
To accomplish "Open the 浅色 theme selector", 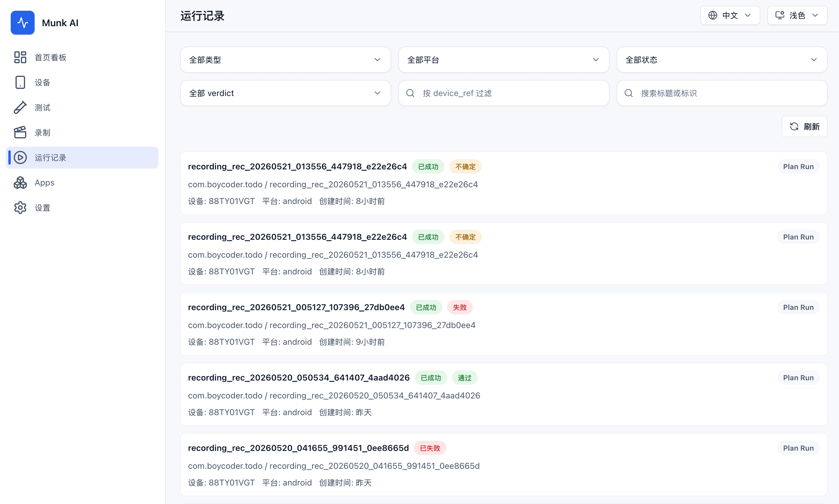I will pos(797,15).
